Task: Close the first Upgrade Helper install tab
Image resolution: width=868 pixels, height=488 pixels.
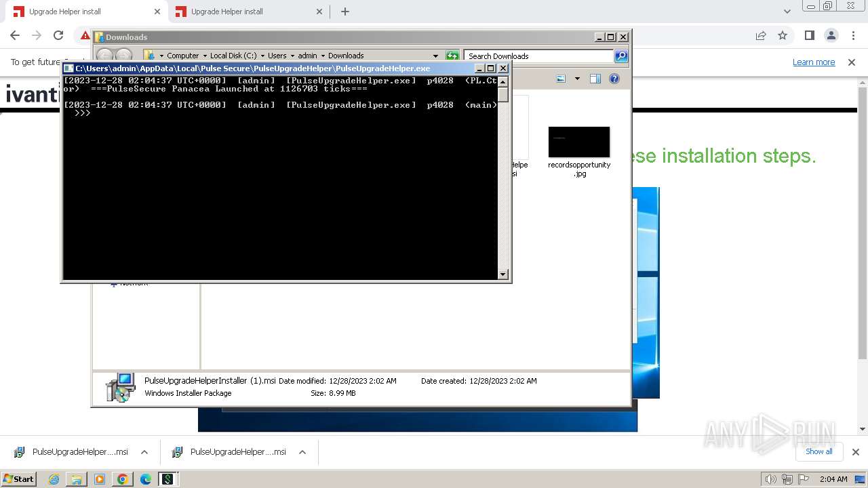Action: tap(157, 12)
